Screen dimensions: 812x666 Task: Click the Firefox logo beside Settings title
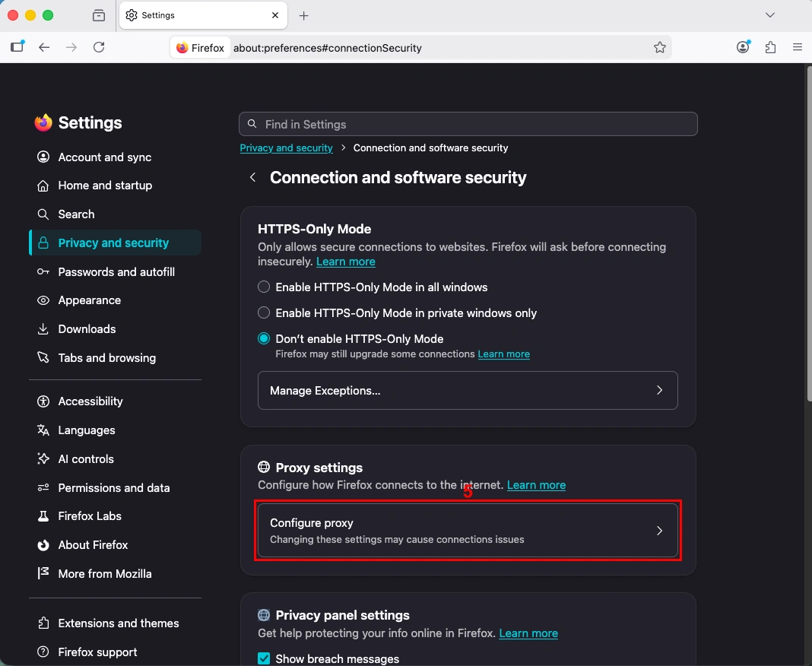[x=43, y=122]
